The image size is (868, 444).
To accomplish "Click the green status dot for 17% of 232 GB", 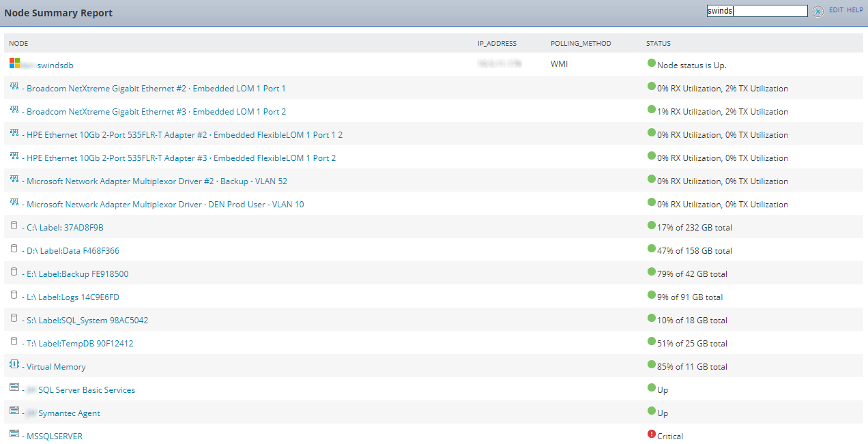I will [651, 226].
